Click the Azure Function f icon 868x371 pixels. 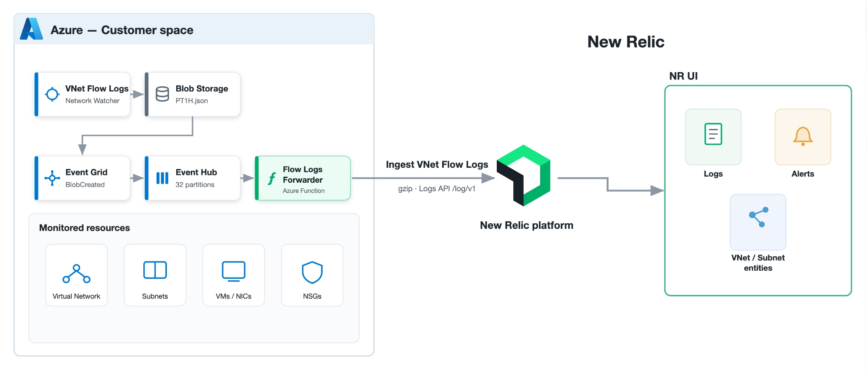[271, 178]
